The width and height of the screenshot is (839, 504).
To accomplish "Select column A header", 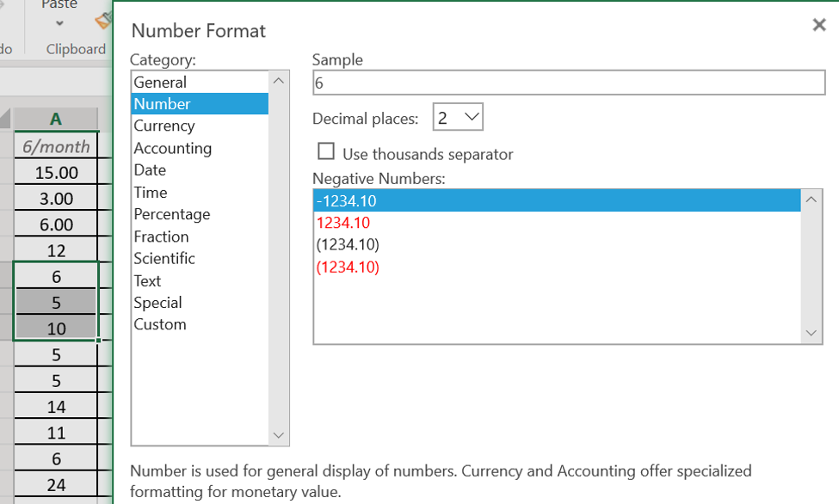I will 56,119.
